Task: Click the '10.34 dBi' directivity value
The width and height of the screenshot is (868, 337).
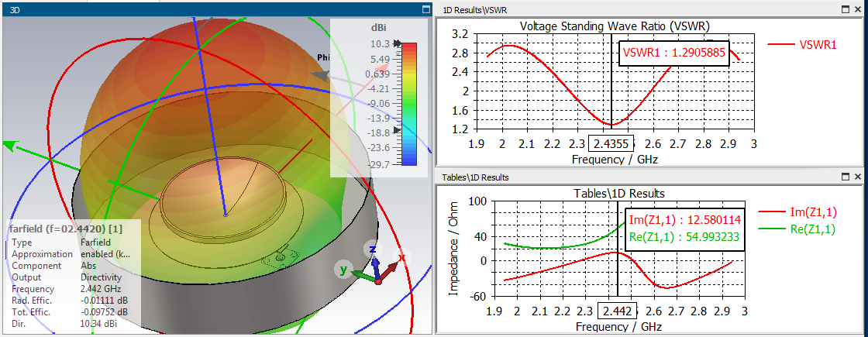Action: click(x=98, y=323)
